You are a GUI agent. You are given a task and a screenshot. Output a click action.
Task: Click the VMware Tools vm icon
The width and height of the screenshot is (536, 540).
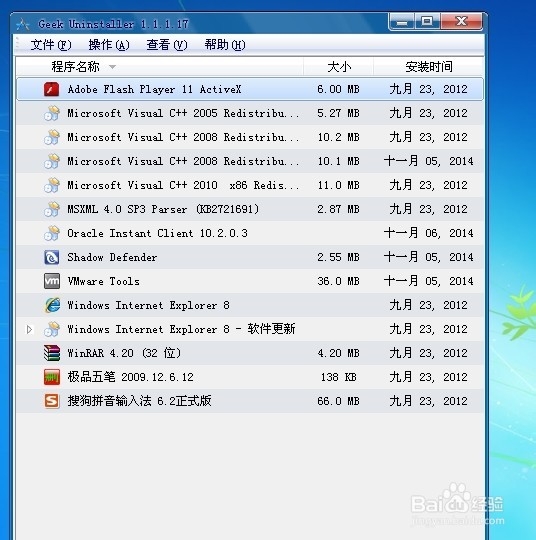click(x=51, y=281)
